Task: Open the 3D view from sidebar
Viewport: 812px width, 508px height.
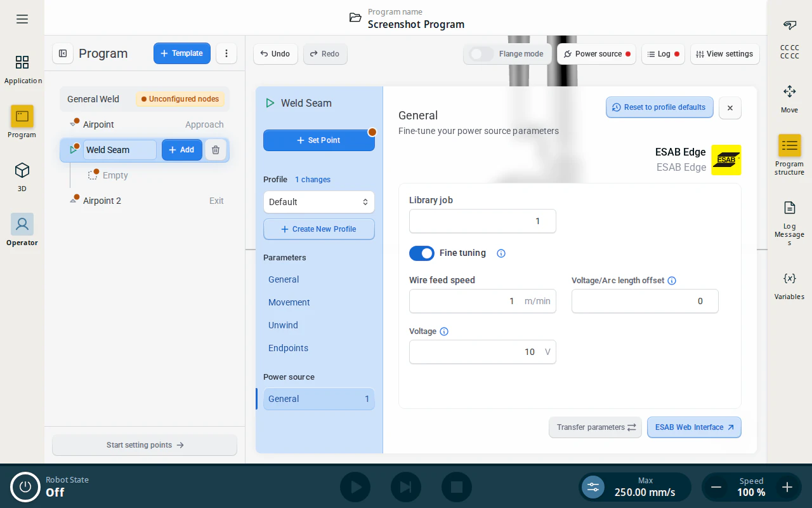Action: click(22, 177)
